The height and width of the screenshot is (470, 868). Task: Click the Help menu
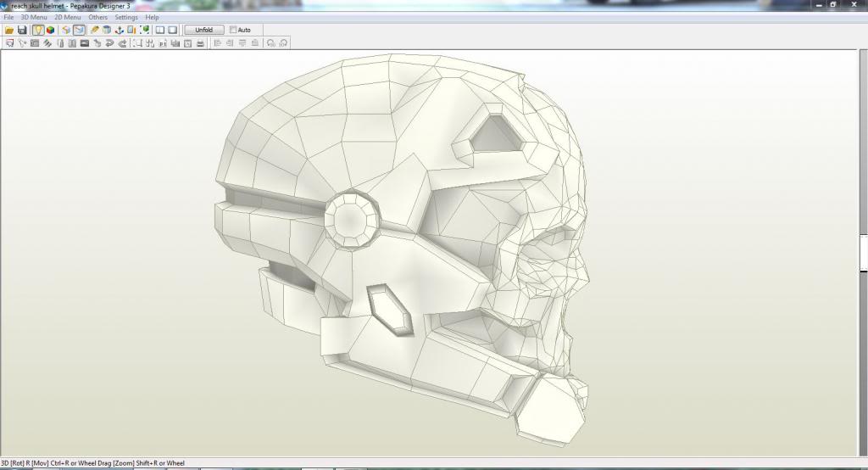click(152, 17)
